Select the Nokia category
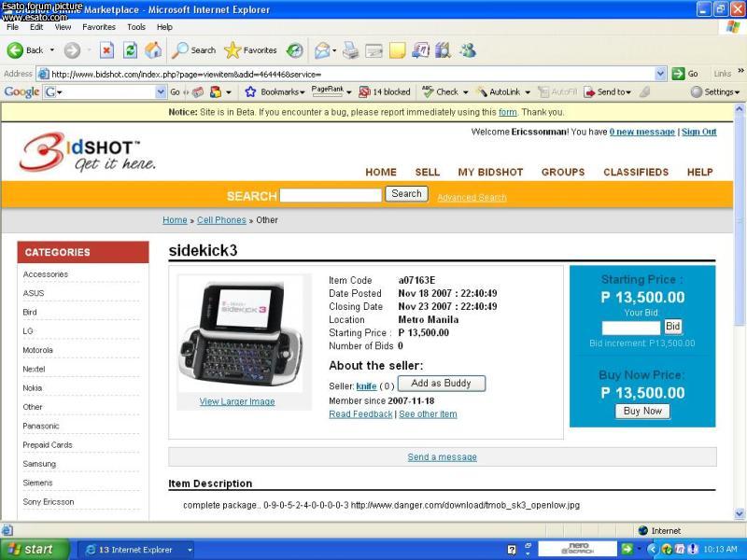 (33, 388)
